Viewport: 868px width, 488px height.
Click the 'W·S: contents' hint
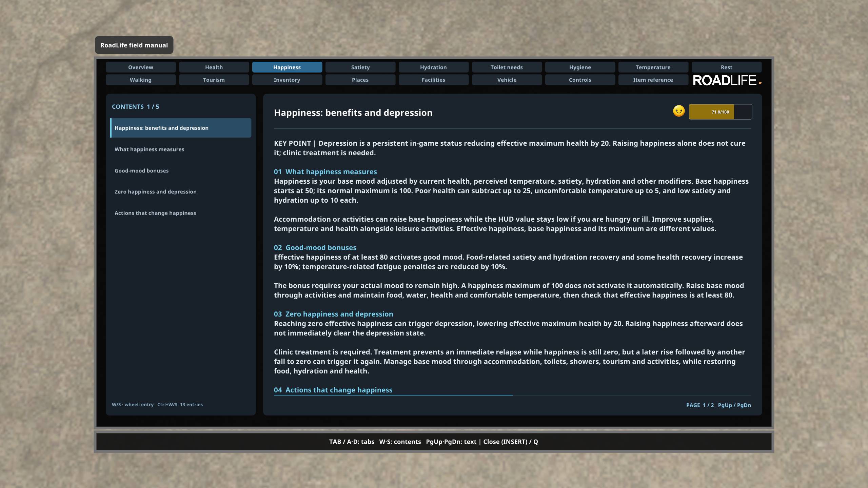[x=400, y=442]
